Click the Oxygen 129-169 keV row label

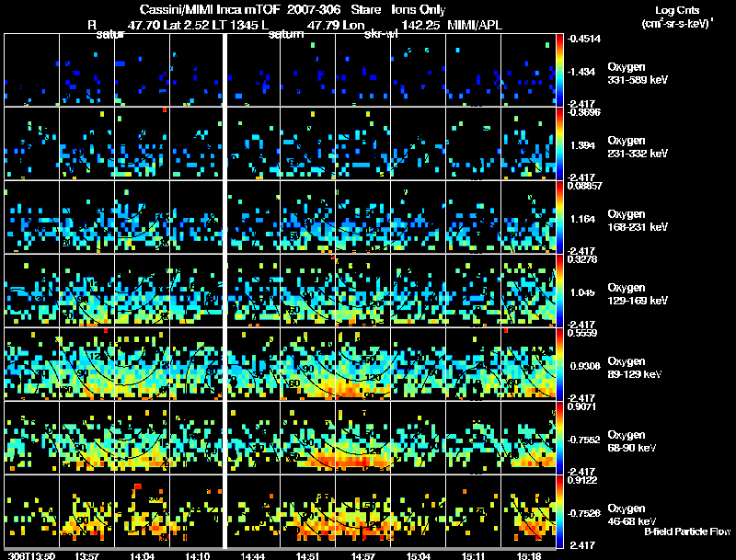[x=638, y=294]
